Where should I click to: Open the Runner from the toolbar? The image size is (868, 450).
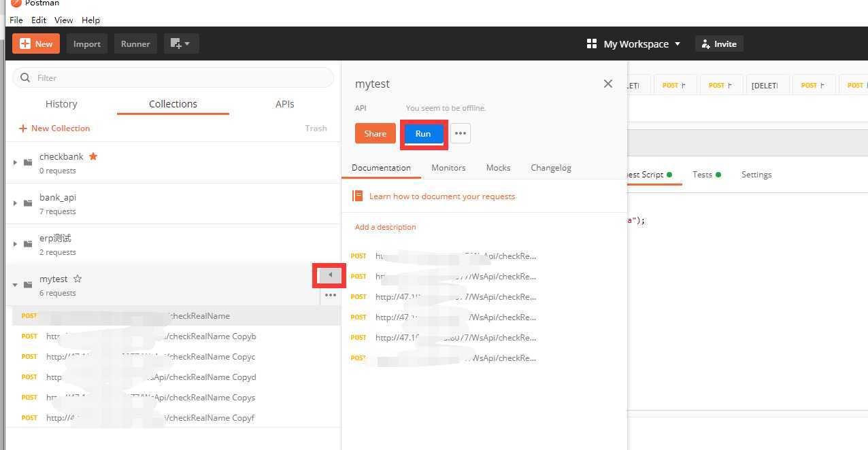point(135,44)
